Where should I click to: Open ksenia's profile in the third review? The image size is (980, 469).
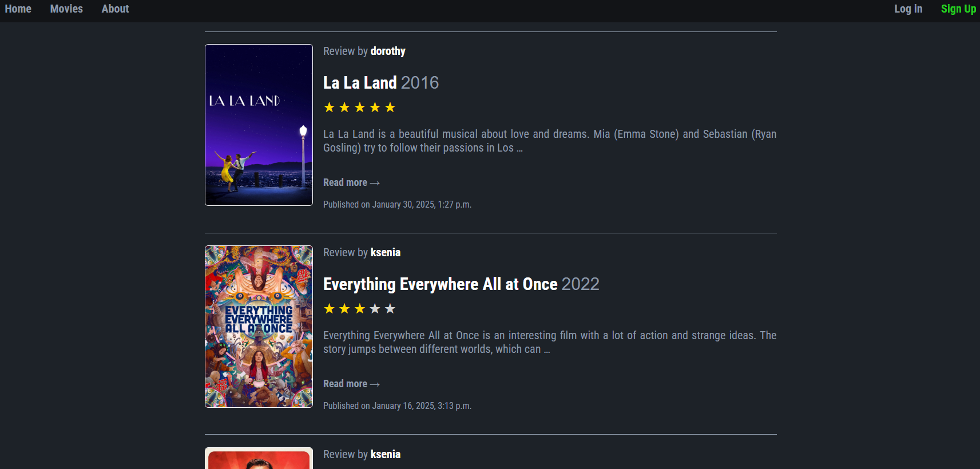385,455
